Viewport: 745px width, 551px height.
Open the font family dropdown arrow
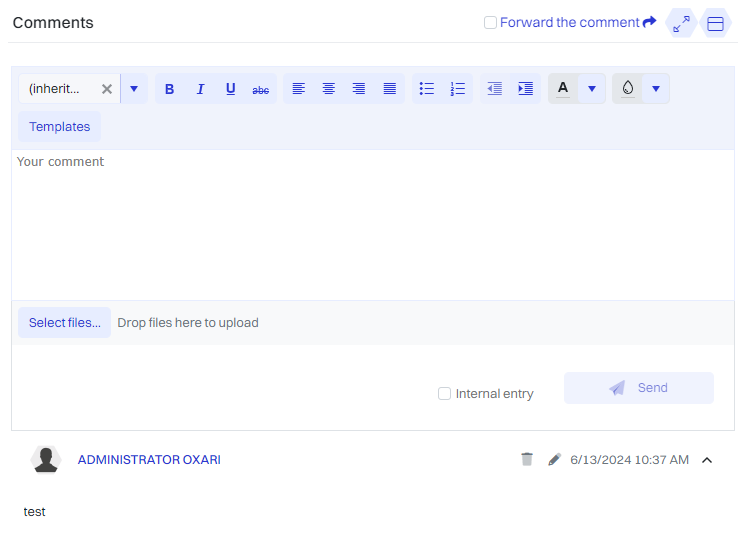pyautogui.click(x=134, y=89)
